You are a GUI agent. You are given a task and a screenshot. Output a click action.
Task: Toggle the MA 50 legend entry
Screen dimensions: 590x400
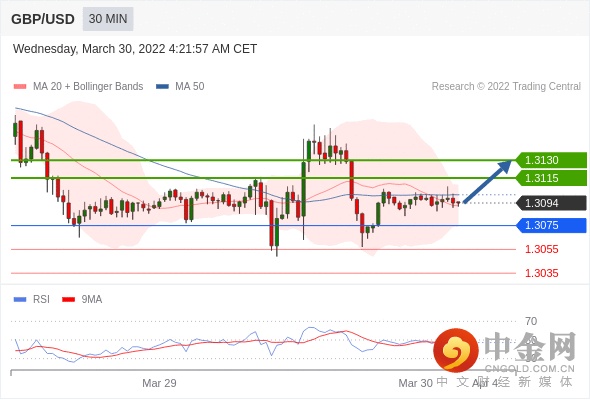[180, 87]
